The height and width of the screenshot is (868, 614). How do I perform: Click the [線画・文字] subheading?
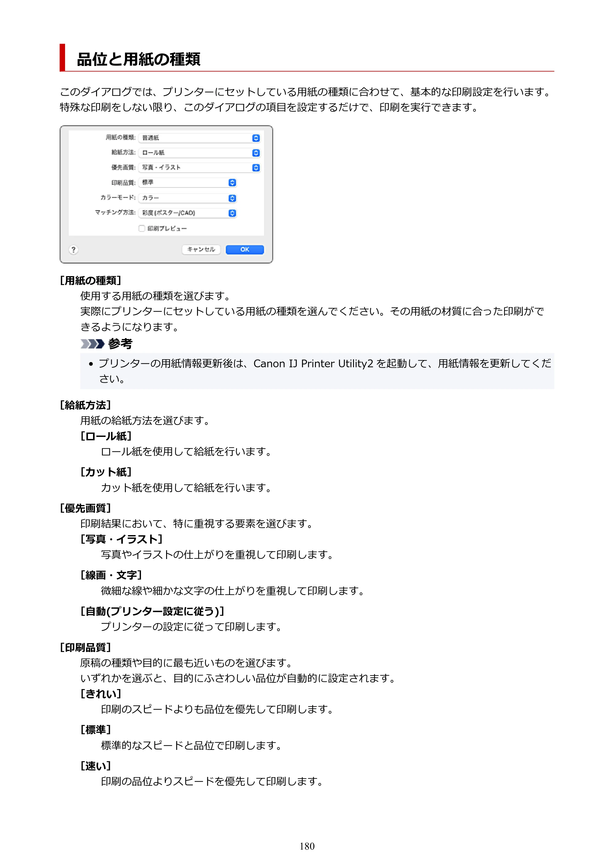(111, 575)
